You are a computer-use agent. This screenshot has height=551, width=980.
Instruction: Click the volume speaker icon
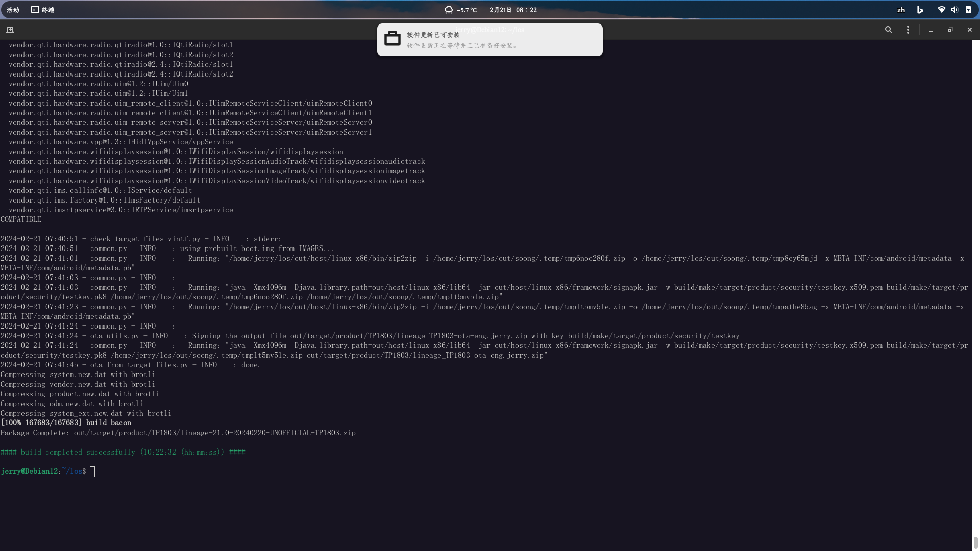point(955,10)
